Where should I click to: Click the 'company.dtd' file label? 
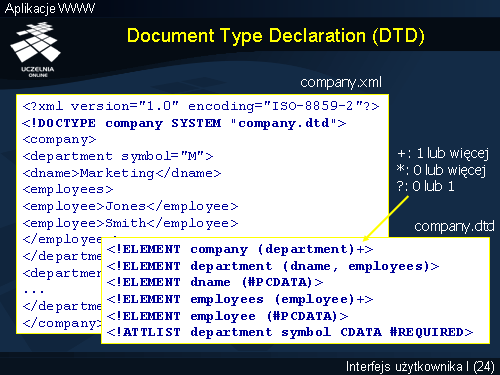454,226
